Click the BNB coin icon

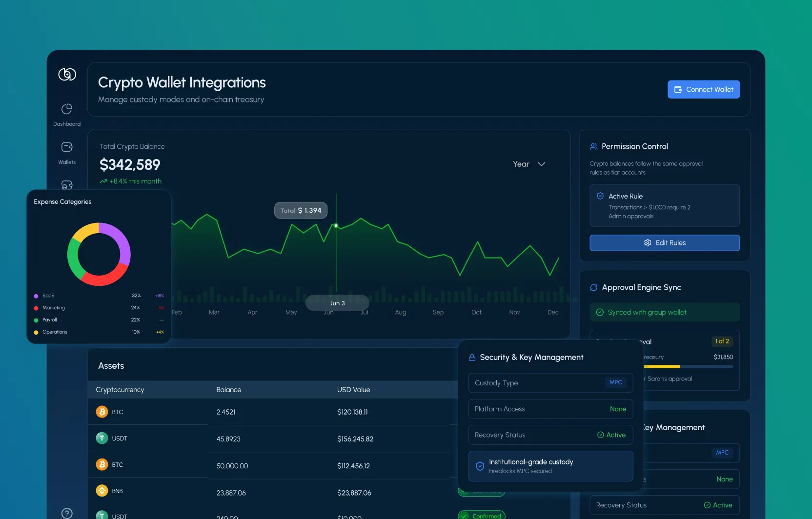(x=102, y=491)
